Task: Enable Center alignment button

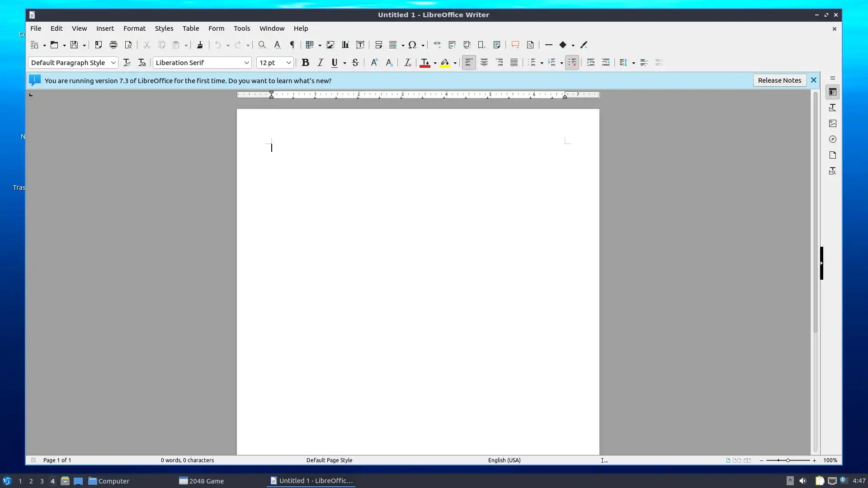Action: pyautogui.click(x=484, y=63)
